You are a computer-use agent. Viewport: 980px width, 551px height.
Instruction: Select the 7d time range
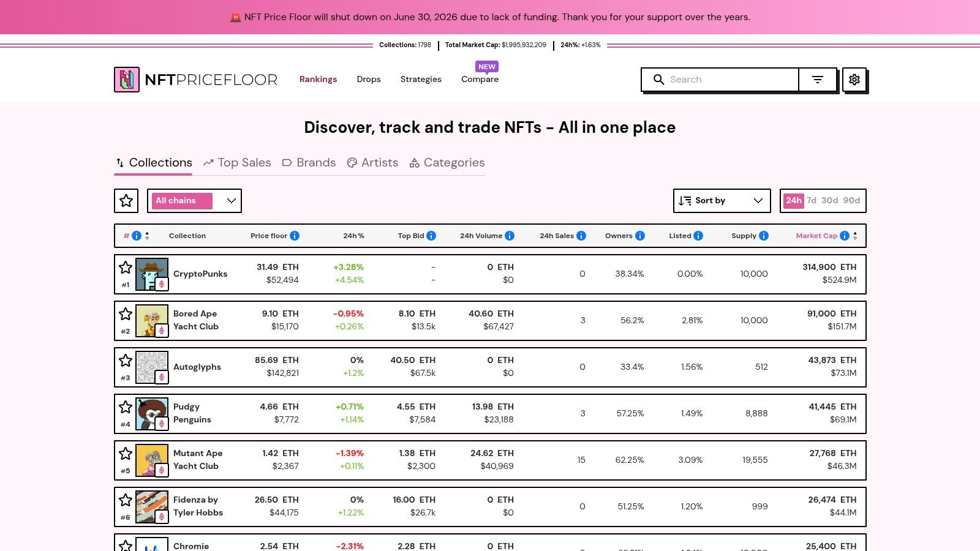(x=812, y=201)
